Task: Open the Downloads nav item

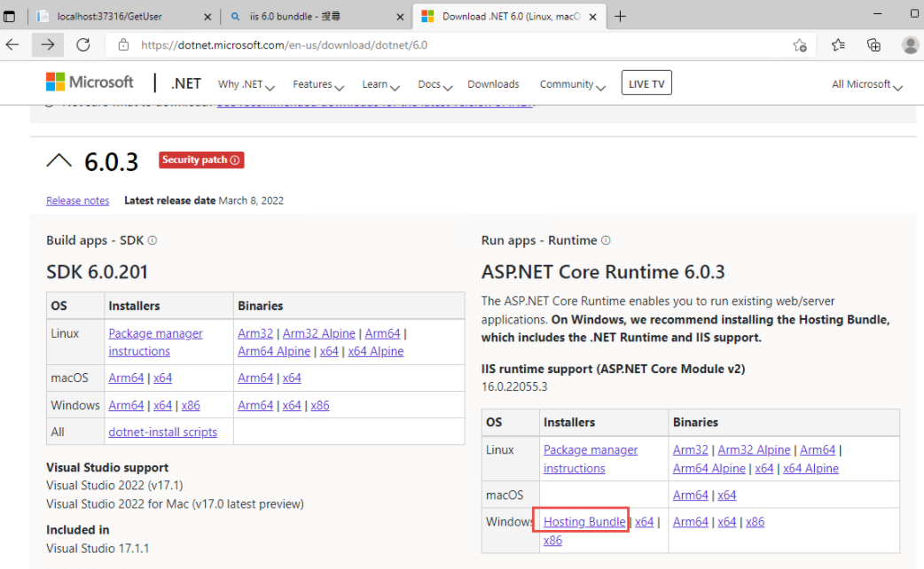Action: click(x=493, y=84)
